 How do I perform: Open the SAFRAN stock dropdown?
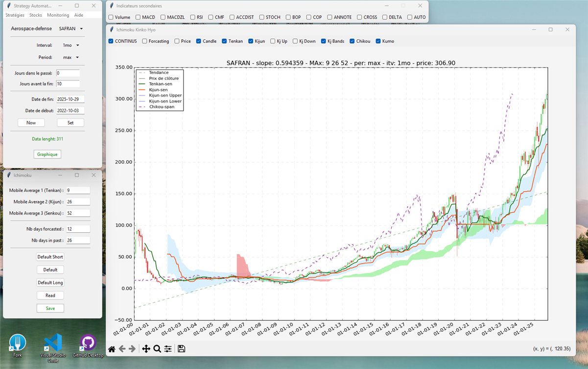coord(71,29)
